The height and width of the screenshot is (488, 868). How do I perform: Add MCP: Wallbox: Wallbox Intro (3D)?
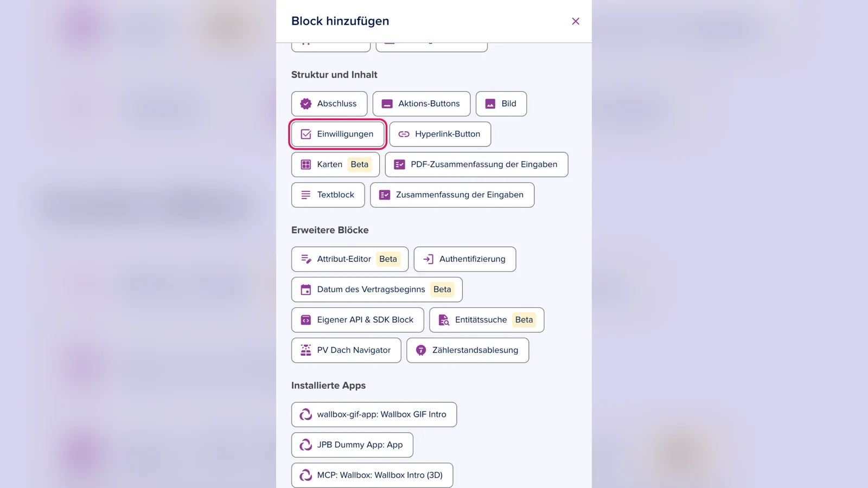[372, 476]
